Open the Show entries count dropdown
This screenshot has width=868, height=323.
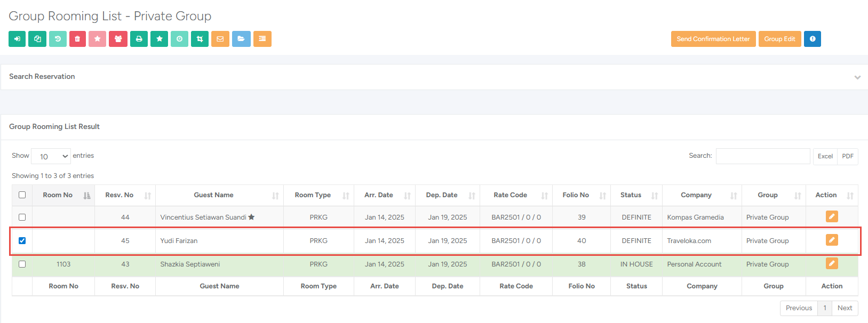[x=51, y=156]
